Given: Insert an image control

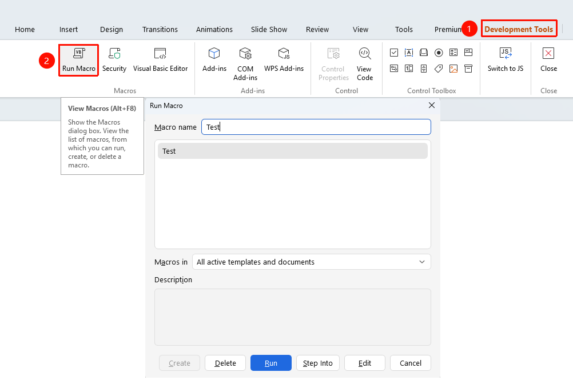Looking at the screenshot, I should (453, 69).
